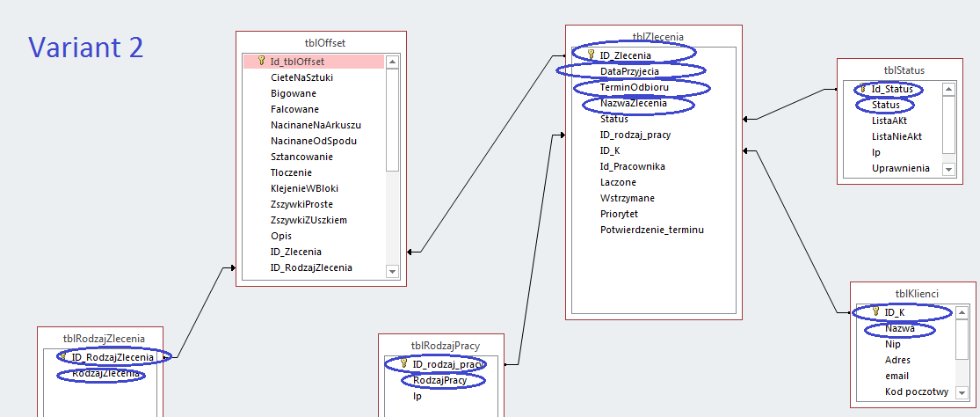This screenshot has width=980, height=417.
Task: Click the key icon beside Id_Status
Action: (862, 88)
